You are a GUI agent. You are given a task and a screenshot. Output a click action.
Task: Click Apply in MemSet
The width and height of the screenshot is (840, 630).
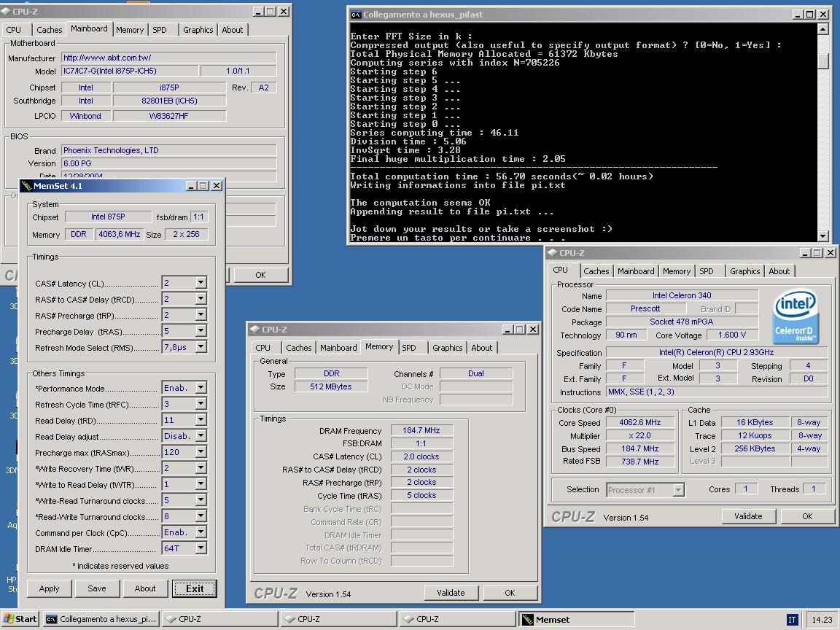point(50,588)
